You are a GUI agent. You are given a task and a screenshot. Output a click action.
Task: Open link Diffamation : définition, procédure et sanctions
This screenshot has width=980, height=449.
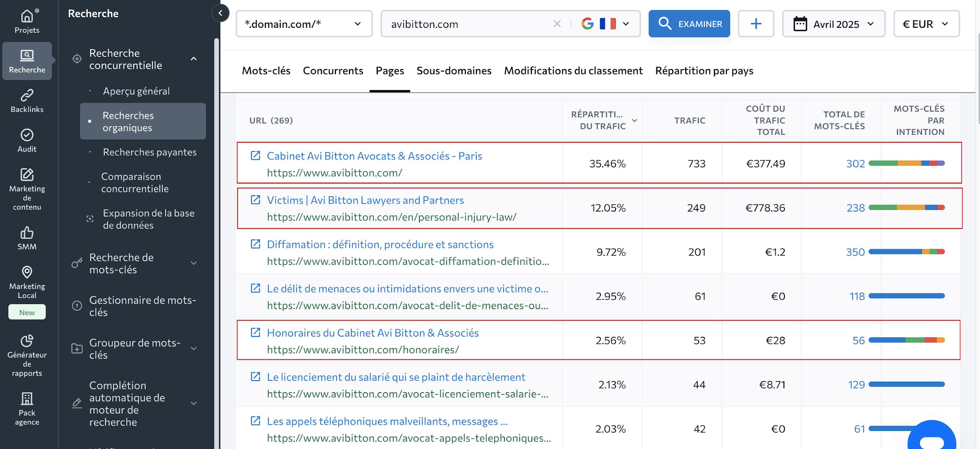(x=380, y=244)
